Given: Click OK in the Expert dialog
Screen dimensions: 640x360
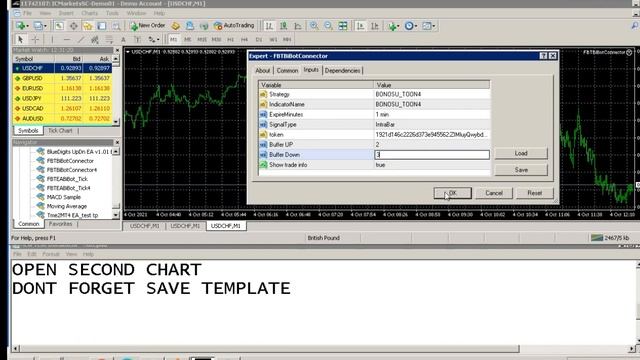Looking at the screenshot, I should point(453,193).
